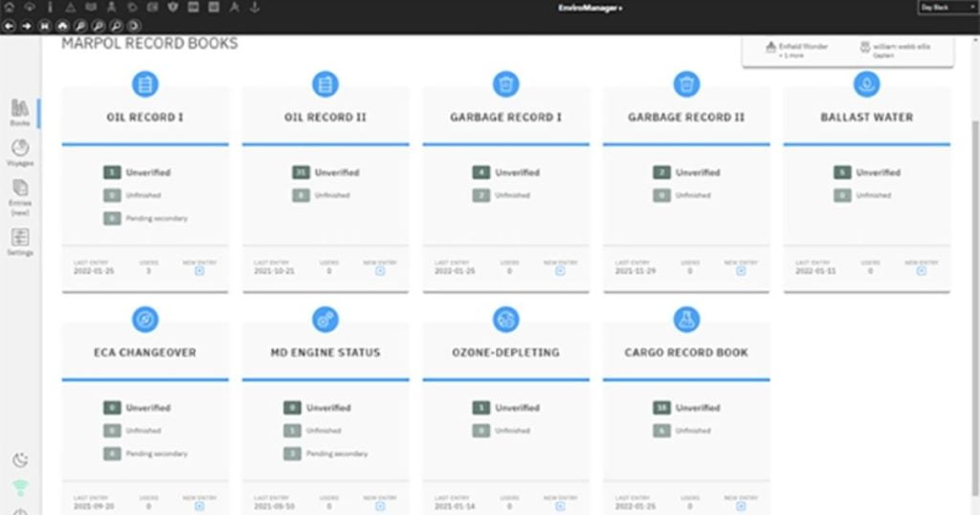Open the Books section in the sidebar

pos(20,113)
